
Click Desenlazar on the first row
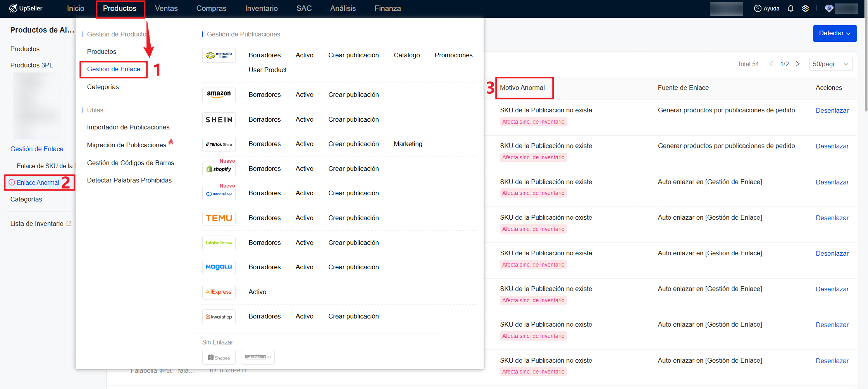click(x=832, y=110)
